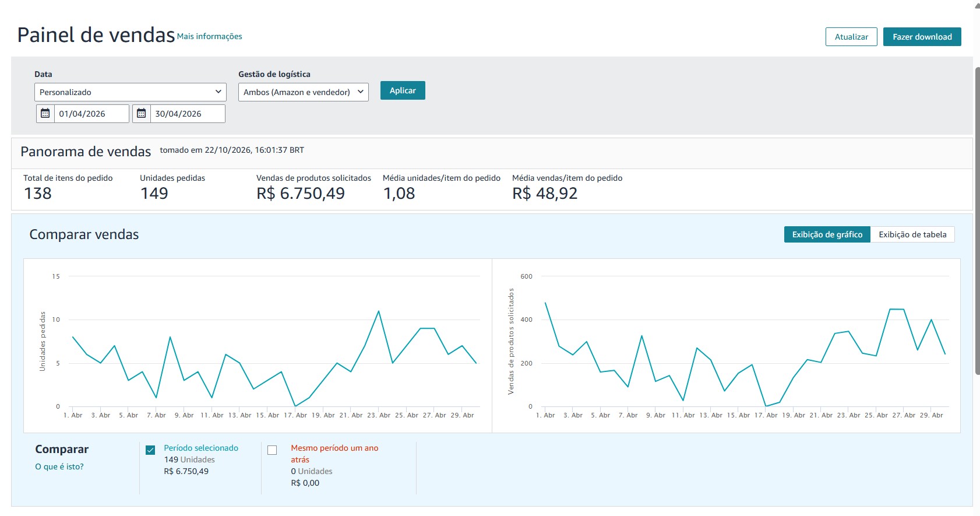Click the Aplicar button
The image size is (980, 516).
403,90
